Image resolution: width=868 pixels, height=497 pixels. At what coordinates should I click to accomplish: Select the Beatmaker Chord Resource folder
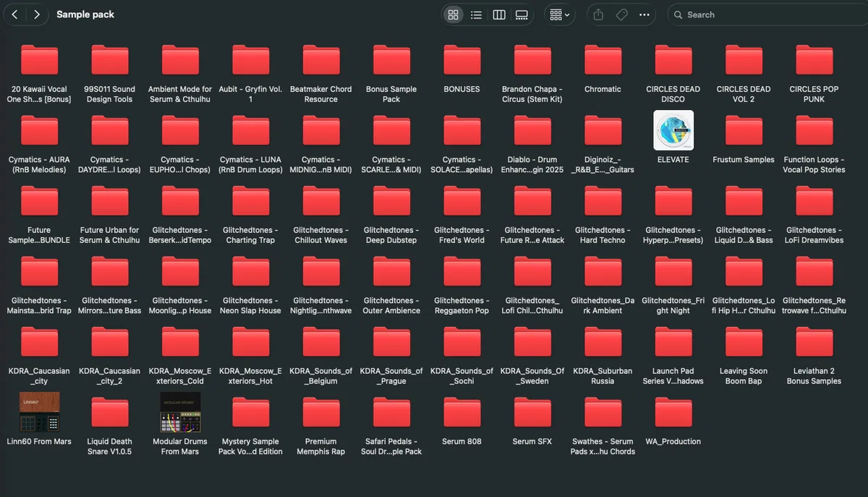[321, 61]
